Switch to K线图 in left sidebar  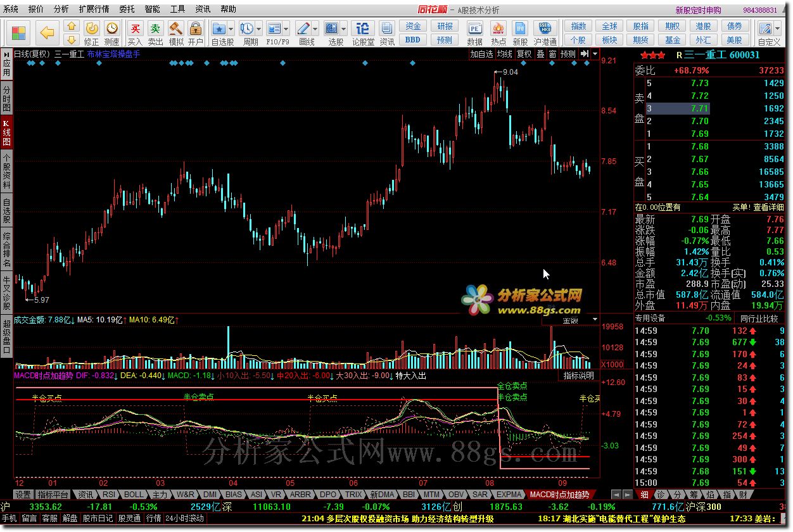click(x=6, y=131)
